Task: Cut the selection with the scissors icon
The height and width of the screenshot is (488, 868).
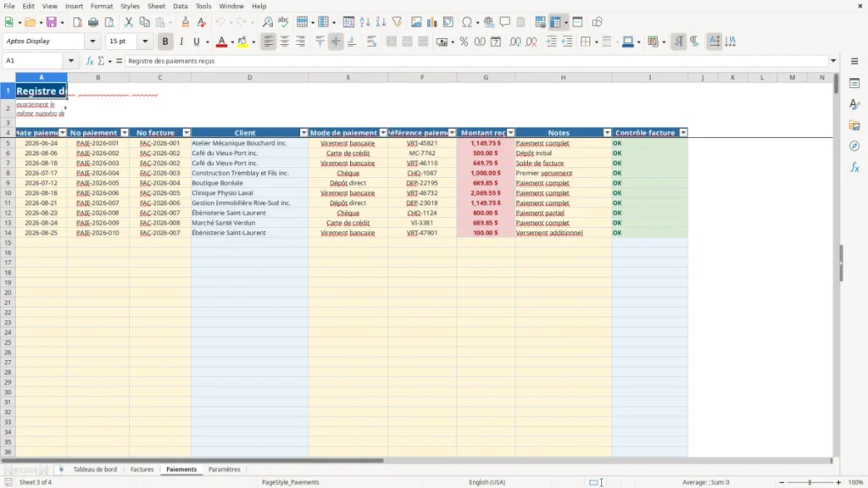Action: coord(129,22)
